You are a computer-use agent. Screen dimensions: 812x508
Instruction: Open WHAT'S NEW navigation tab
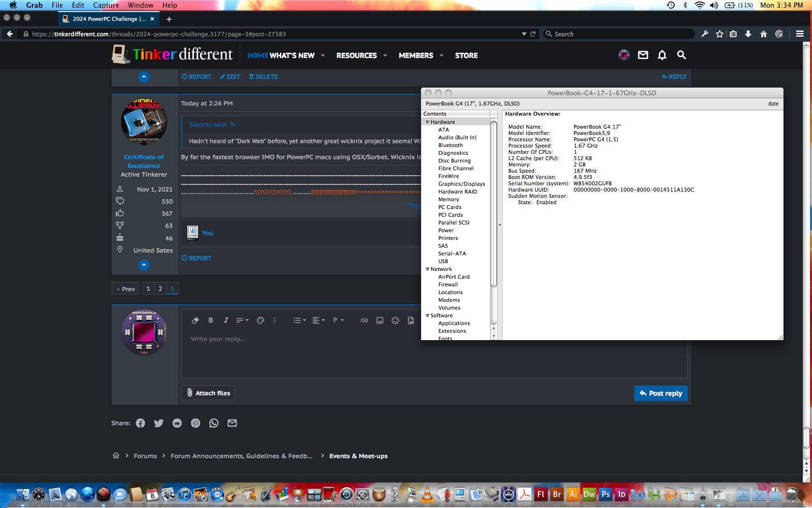[292, 56]
